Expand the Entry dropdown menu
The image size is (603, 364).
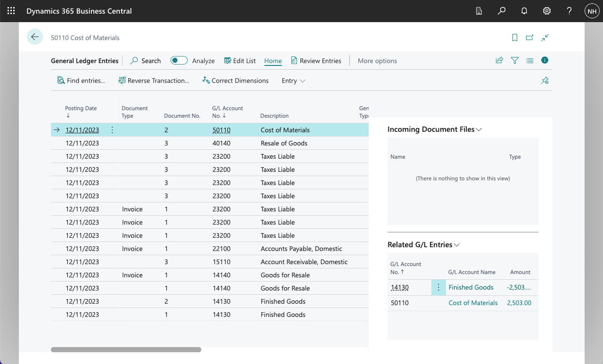coord(293,81)
